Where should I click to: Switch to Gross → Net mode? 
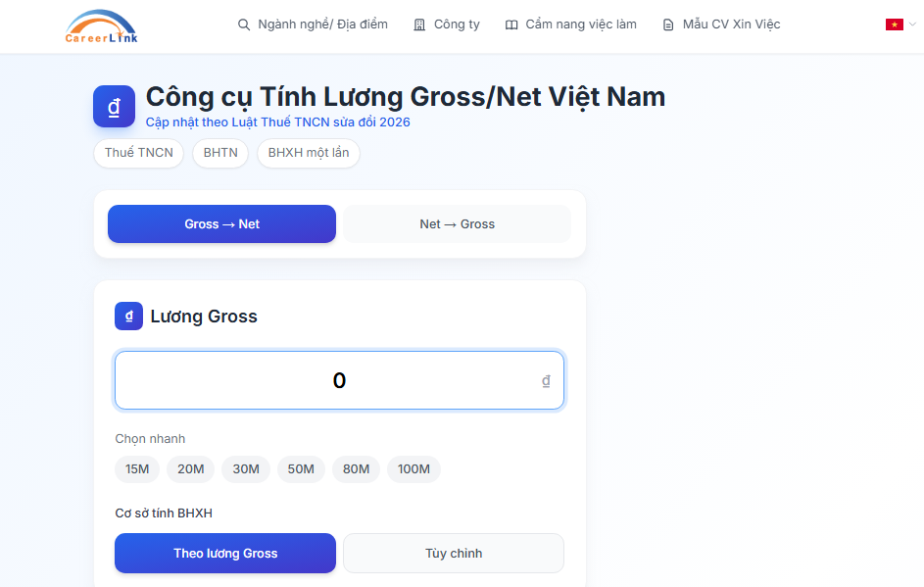click(x=221, y=223)
